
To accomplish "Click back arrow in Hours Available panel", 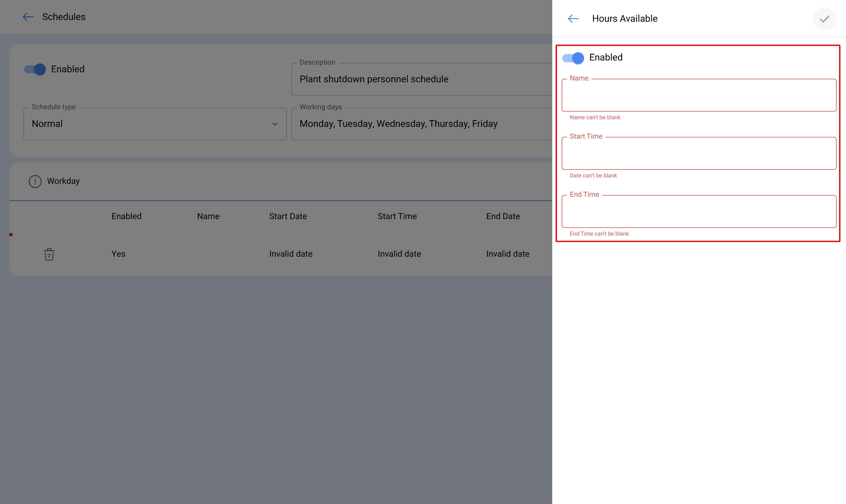I will pyautogui.click(x=573, y=19).
